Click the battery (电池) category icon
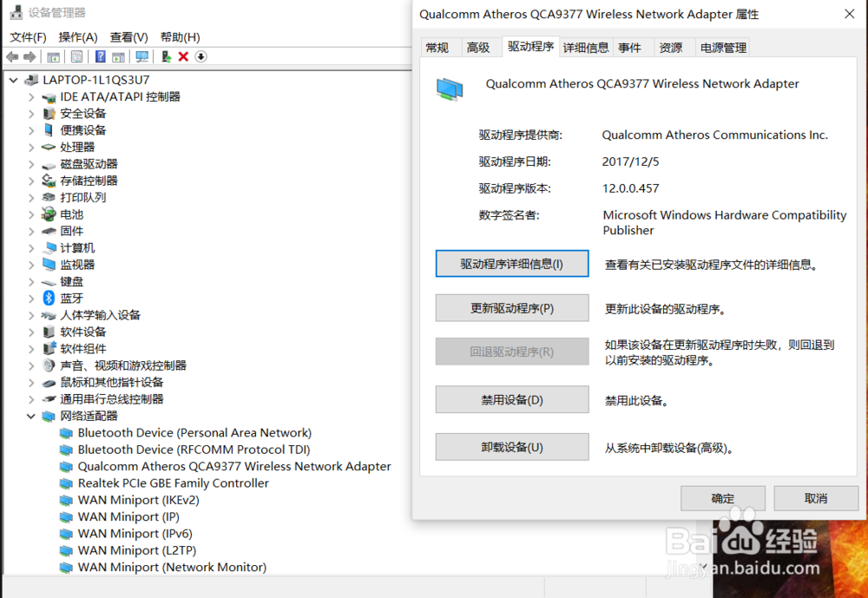Screen dimensions: 868x598 [x=49, y=214]
